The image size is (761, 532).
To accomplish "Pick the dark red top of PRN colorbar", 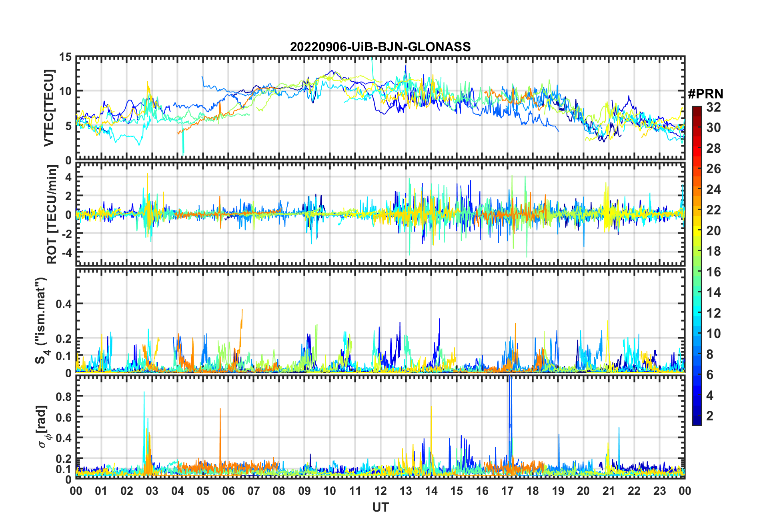I will click(697, 109).
